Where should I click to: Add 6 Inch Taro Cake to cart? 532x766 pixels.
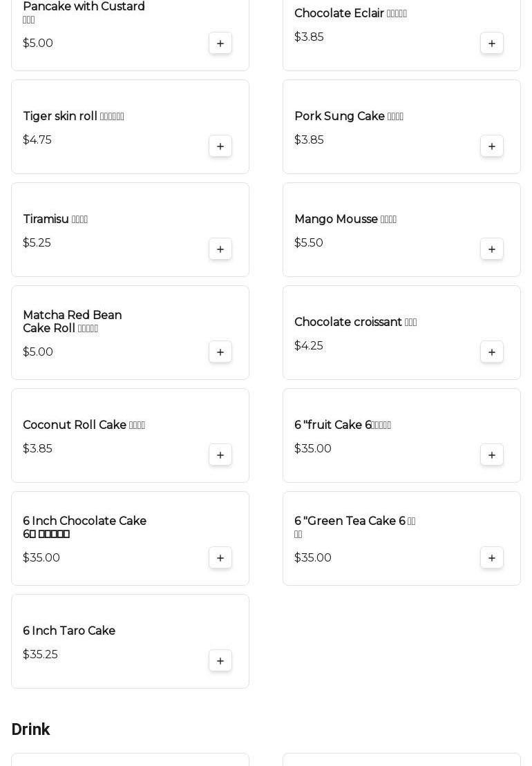[220, 661]
